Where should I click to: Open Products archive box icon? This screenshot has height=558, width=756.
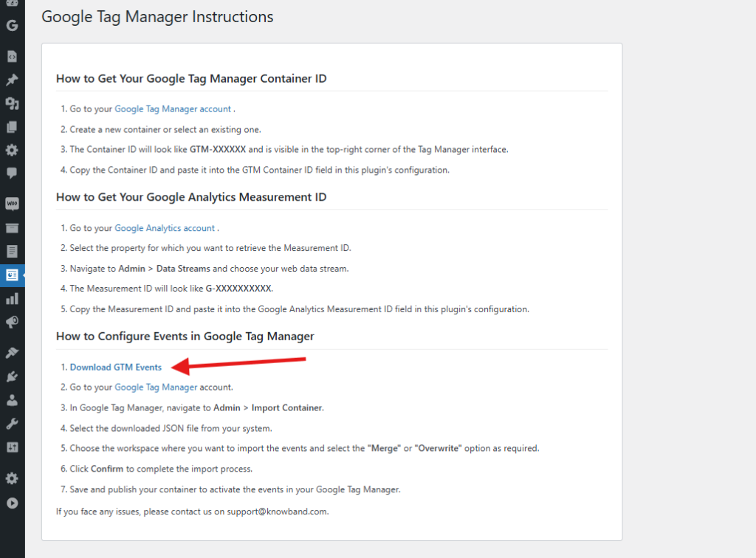click(x=12, y=228)
